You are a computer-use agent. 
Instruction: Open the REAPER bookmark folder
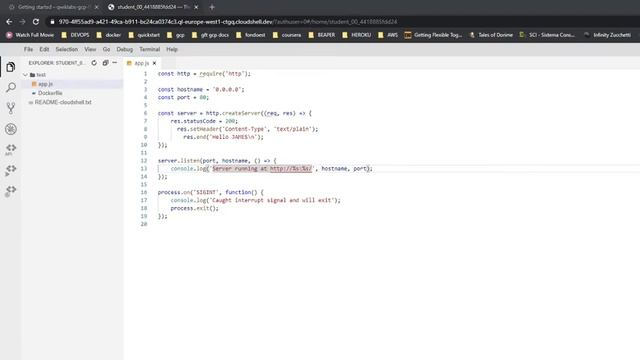[322, 35]
